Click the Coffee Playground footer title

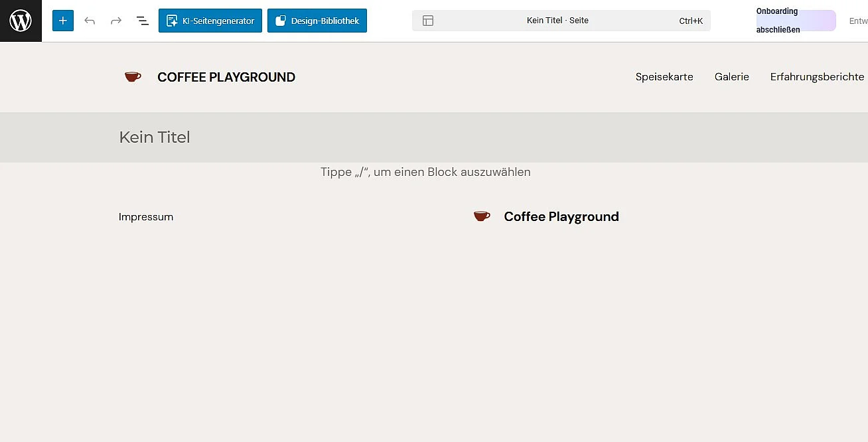(x=561, y=216)
